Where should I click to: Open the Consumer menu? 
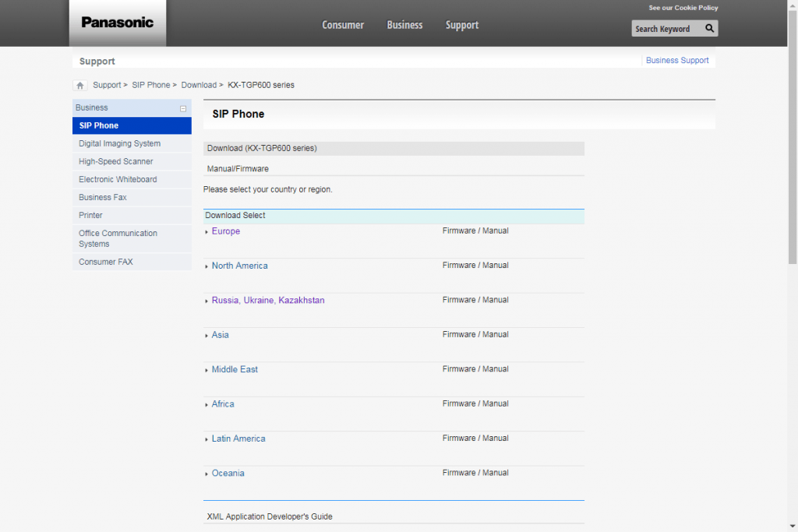(x=343, y=25)
